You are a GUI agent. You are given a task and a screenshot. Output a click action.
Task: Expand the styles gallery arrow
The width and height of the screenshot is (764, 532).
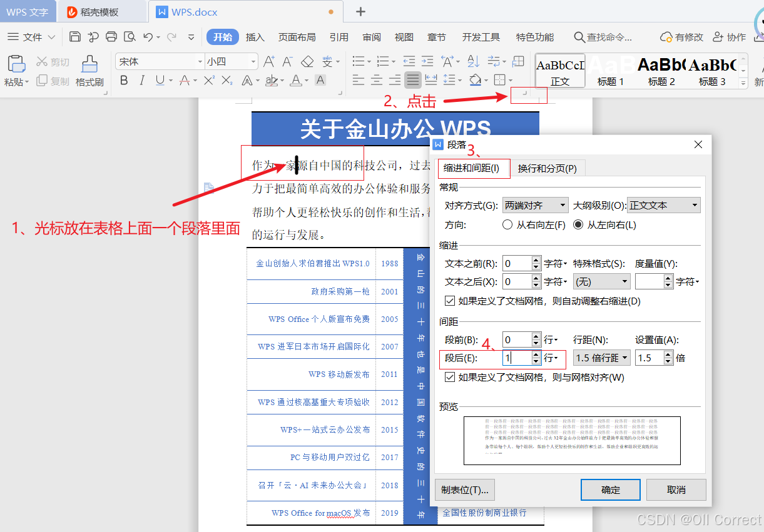click(743, 83)
